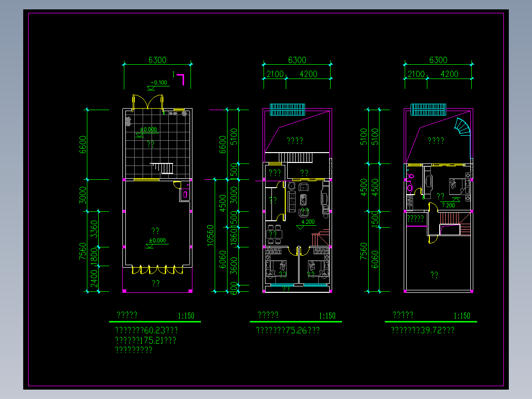The height and width of the screenshot is (399, 532).
Task: Click the 4200 dimension above the right plan
Action: point(450,74)
